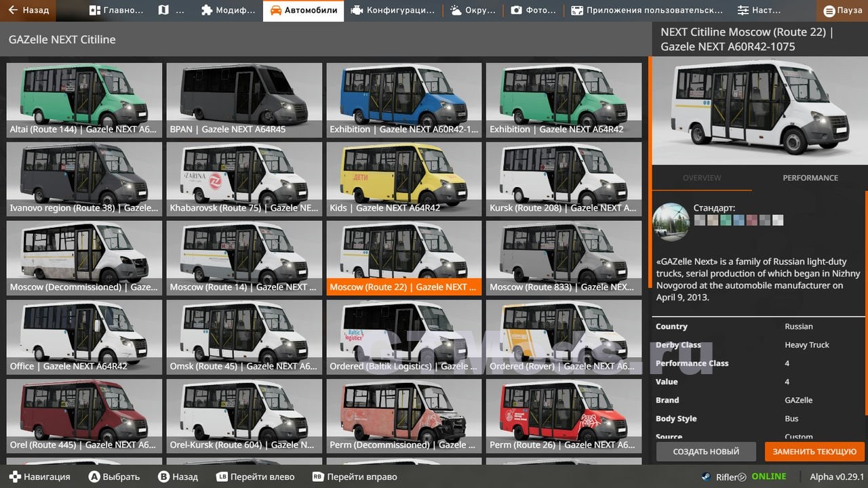Click ЗАМЕНИТЬ ТЕКУЩУЮ button

[814, 451]
